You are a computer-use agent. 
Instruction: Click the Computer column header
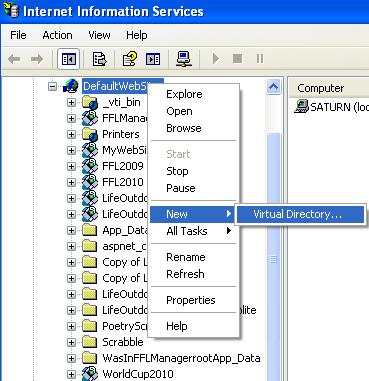click(x=328, y=88)
